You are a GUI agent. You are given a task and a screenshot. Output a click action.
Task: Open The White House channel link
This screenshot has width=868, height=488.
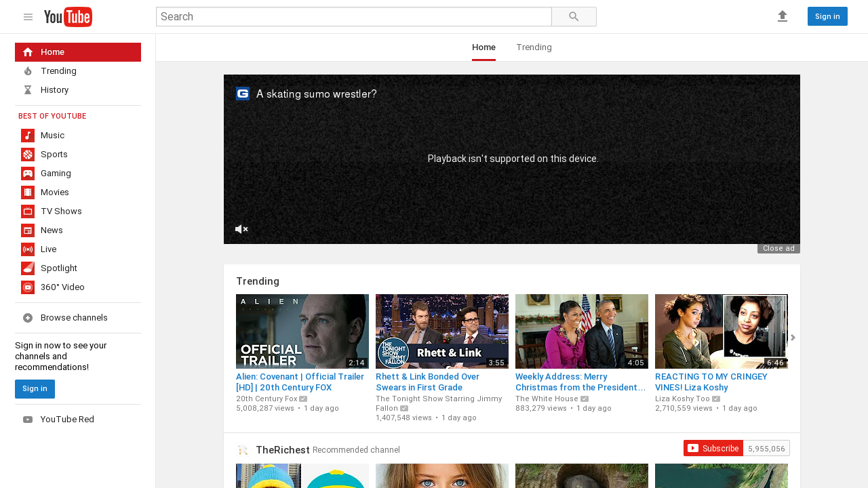click(547, 399)
